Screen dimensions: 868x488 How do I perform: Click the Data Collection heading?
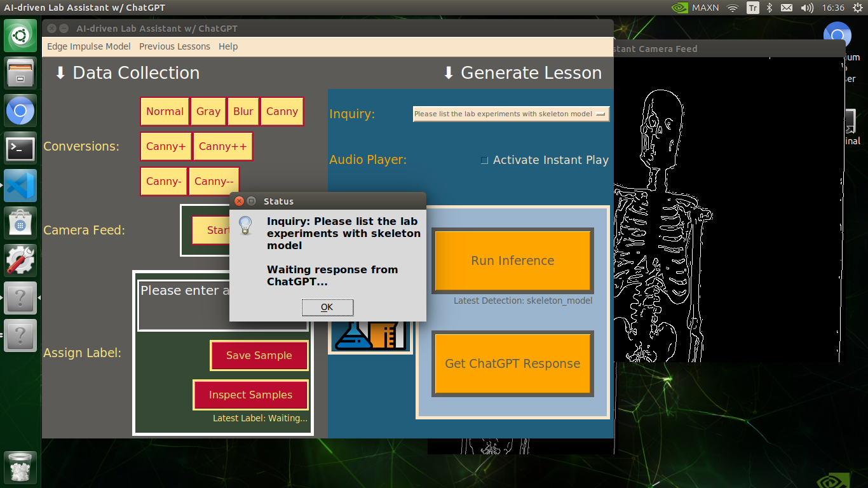126,73
